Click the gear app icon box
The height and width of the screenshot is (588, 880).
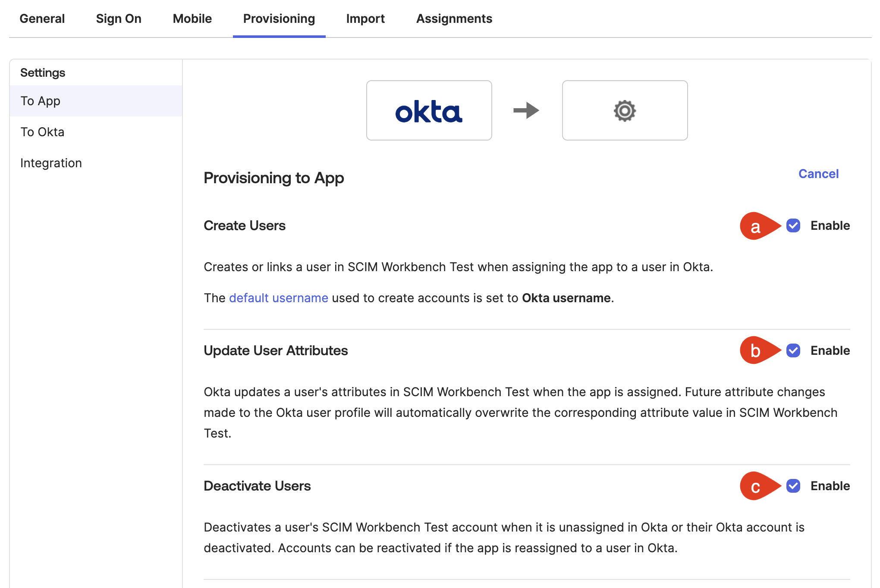point(625,110)
